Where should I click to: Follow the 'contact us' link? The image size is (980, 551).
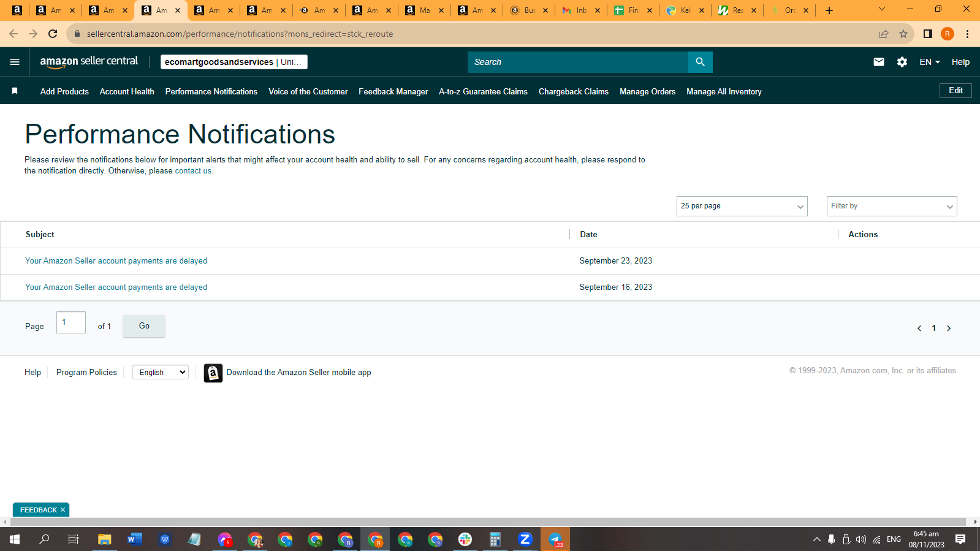pyautogui.click(x=193, y=171)
